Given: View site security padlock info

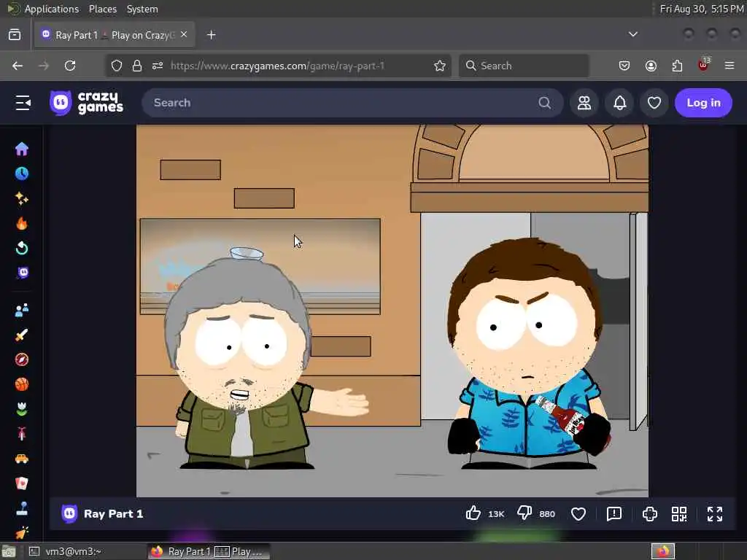Looking at the screenshot, I should [137, 66].
